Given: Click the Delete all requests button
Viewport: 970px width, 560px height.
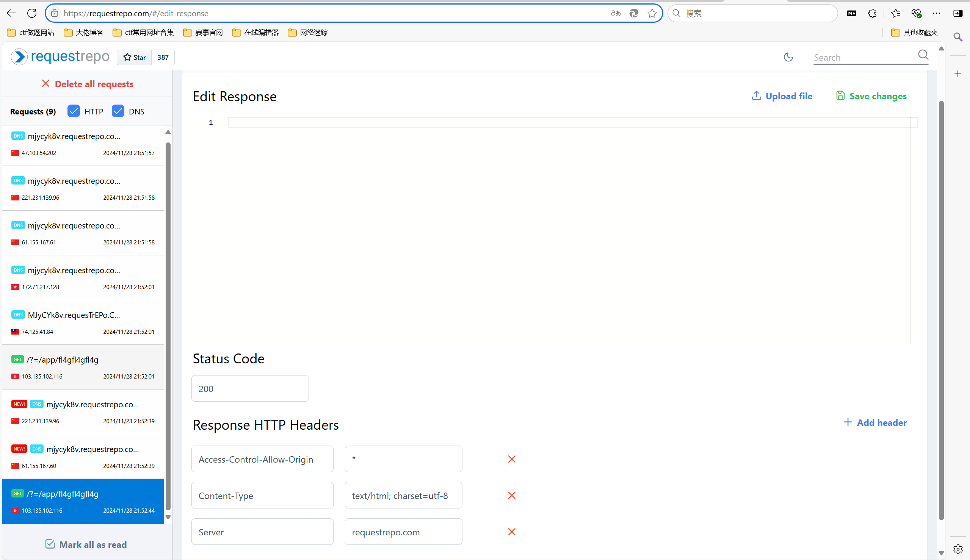Looking at the screenshot, I should [x=87, y=83].
